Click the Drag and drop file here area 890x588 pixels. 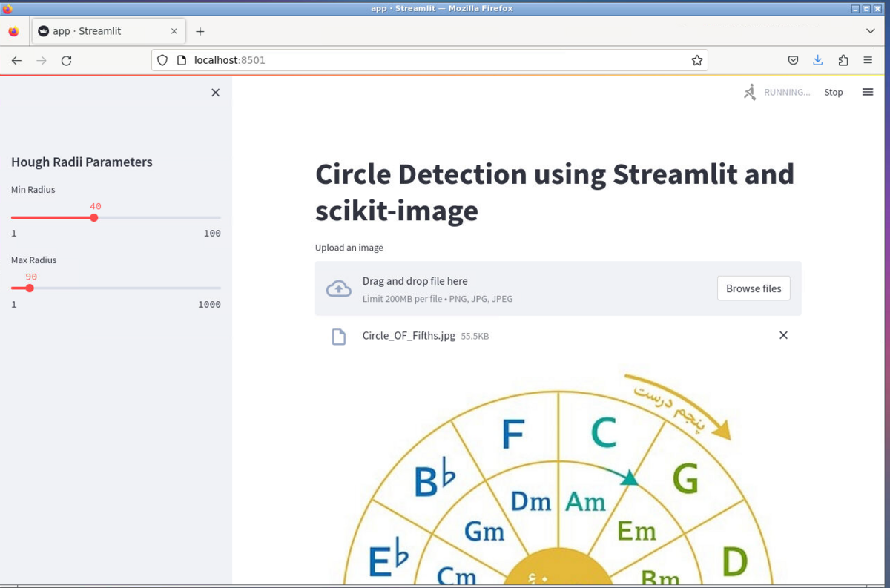pyautogui.click(x=558, y=288)
